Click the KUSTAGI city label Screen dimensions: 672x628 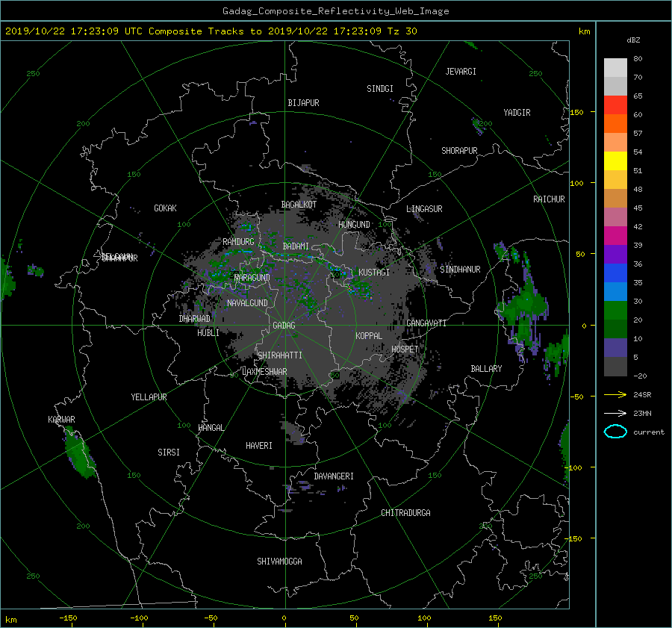pos(374,273)
